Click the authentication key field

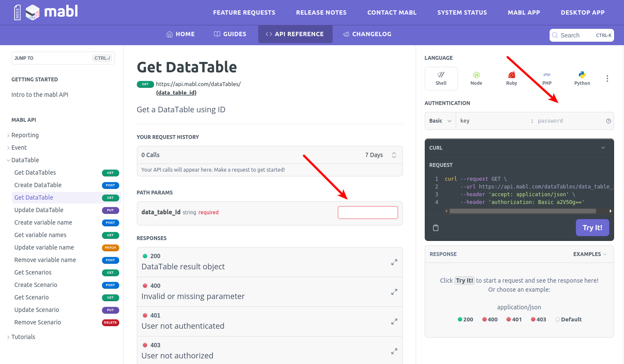pyautogui.click(x=494, y=121)
